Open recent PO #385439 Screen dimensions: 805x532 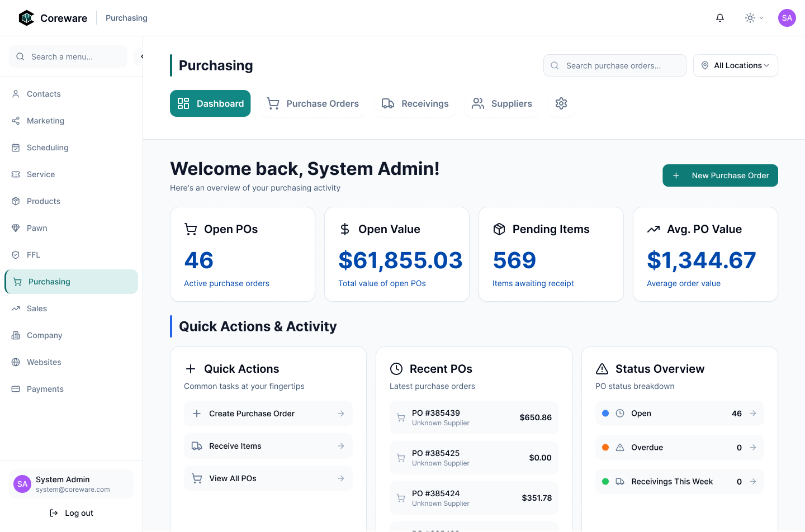pos(473,417)
